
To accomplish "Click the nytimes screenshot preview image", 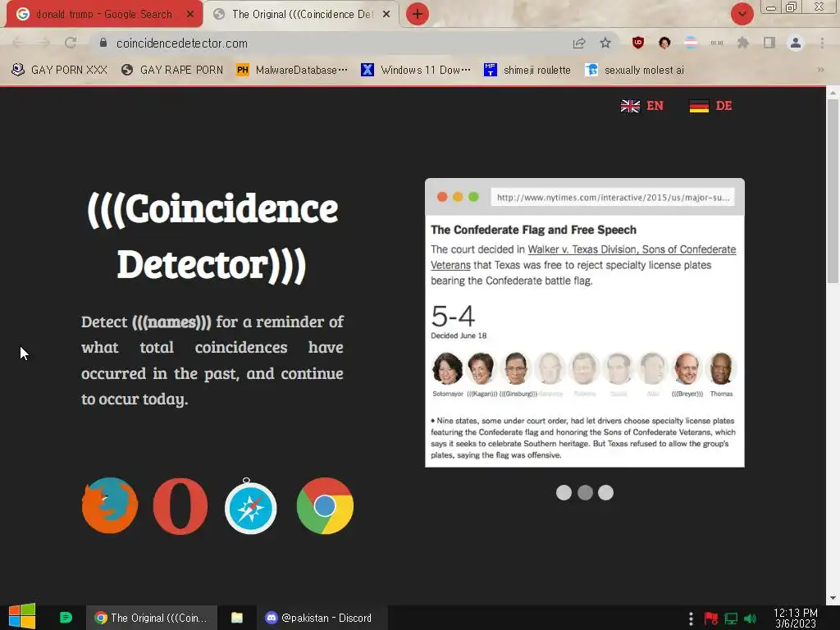I will click(584, 322).
